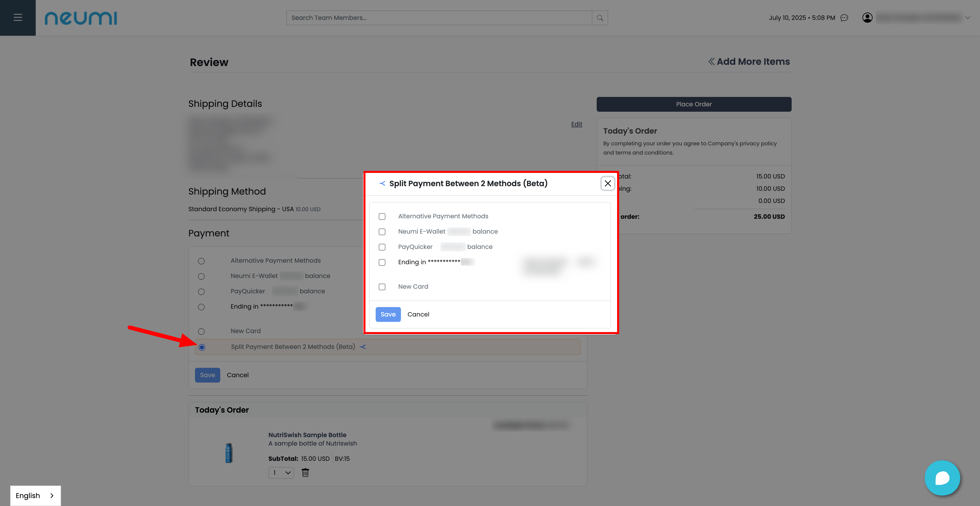The width and height of the screenshot is (980, 506).
Task: Open the live chat bubble widget
Action: click(x=942, y=478)
